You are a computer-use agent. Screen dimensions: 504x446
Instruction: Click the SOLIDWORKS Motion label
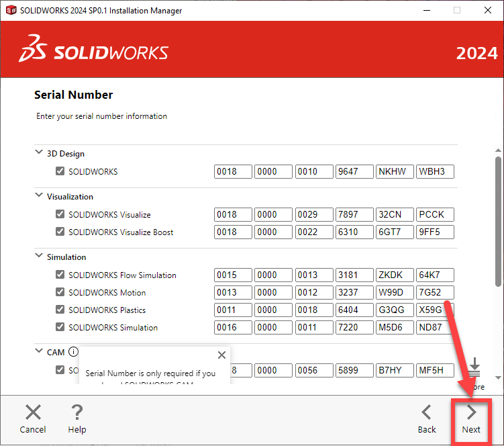point(107,292)
